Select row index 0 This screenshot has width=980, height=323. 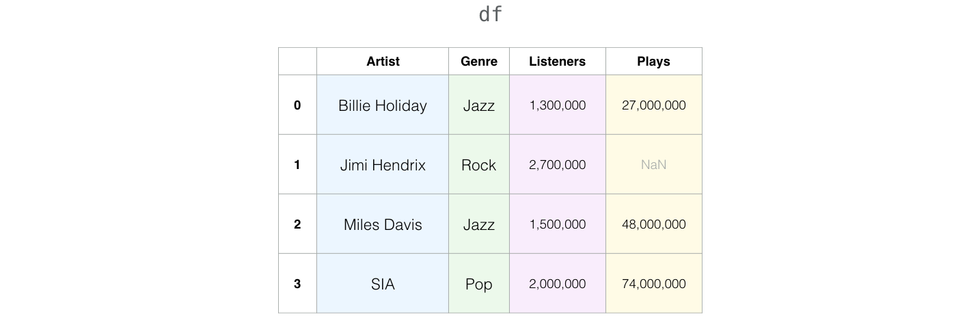point(297,105)
